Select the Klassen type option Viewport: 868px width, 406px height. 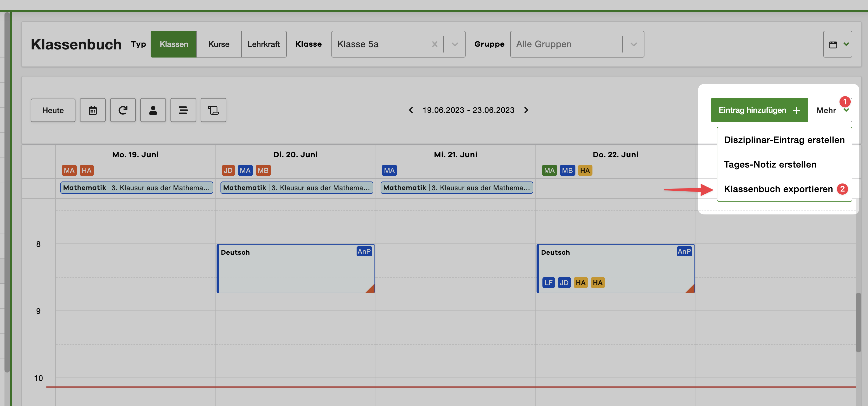(174, 44)
